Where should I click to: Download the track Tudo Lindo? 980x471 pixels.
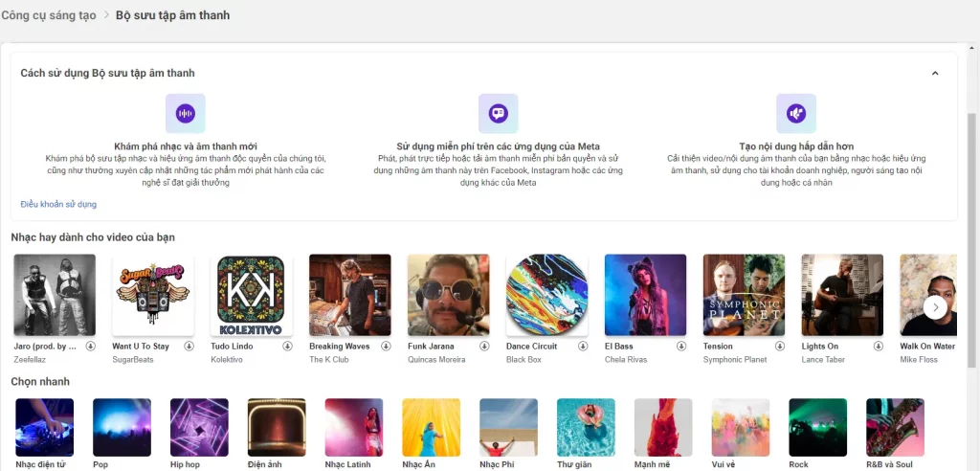(x=287, y=346)
